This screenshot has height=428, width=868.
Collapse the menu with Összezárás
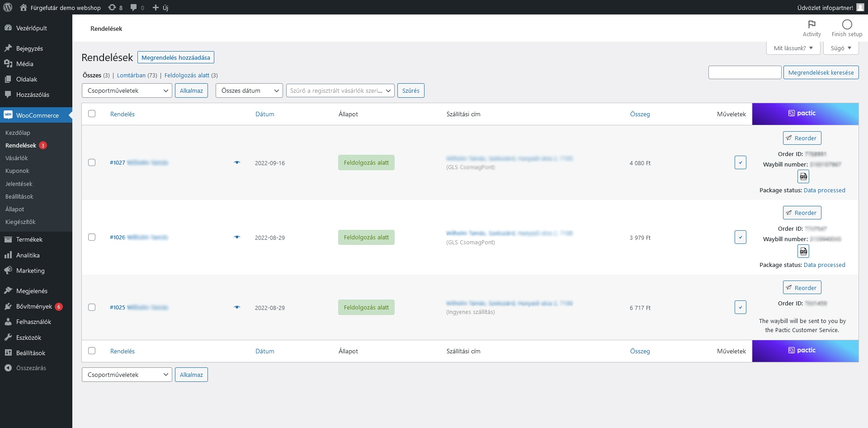(36, 368)
